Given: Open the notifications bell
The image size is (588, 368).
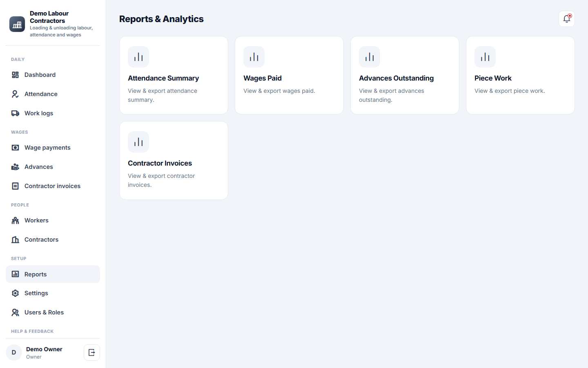Looking at the screenshot, I should [567, 19].
